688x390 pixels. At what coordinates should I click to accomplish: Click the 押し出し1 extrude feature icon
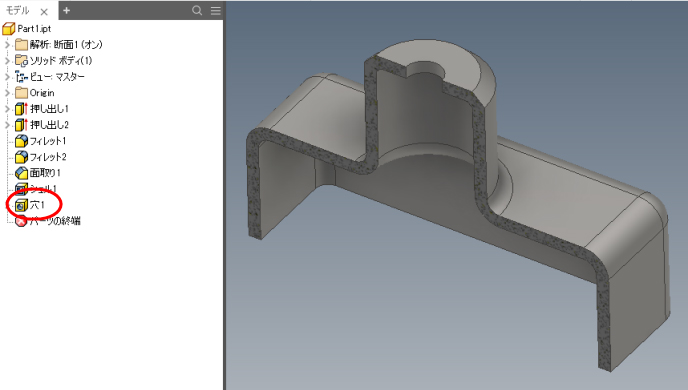pos(21,109)
